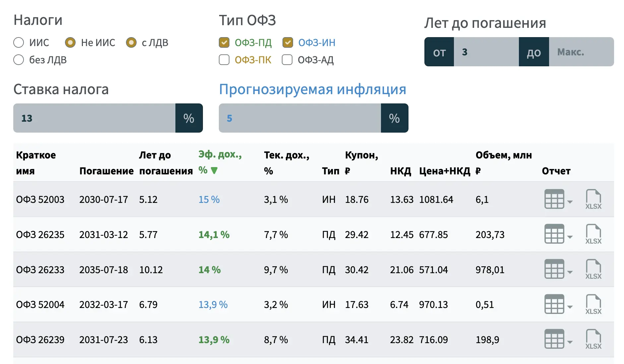
Task: Download XLSX report for ОФЗ 26233
Action: click(593, 270)
